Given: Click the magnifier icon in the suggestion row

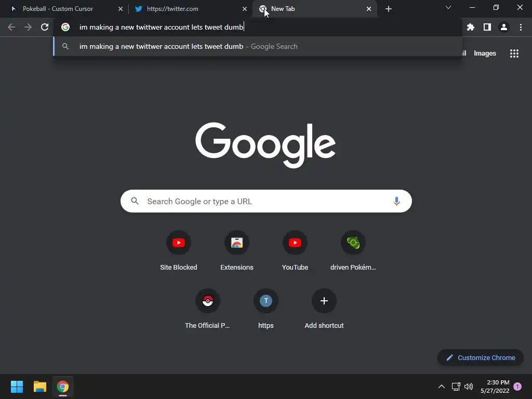Looking at the screenshot, I should point(65,46).
